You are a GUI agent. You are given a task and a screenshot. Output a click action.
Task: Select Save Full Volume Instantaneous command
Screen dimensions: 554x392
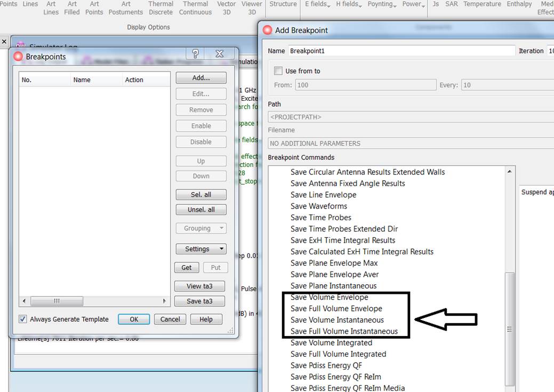[x=344, y=331]
